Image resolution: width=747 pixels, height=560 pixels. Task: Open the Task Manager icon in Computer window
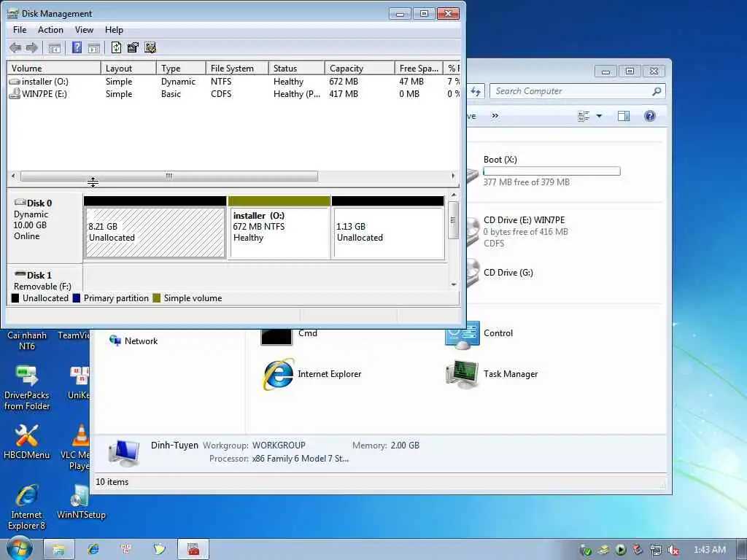(462, 374)
